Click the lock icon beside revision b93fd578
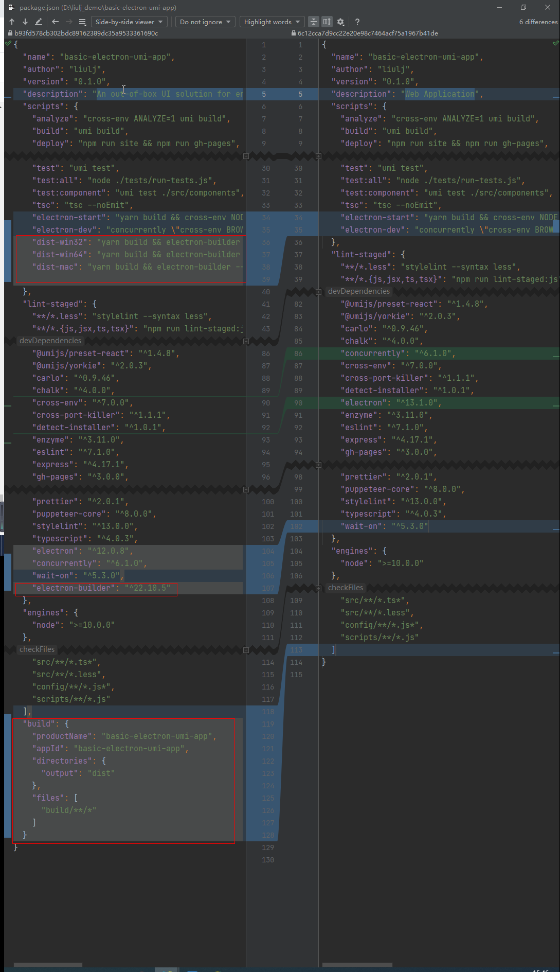The width and height of the screenshot is (560, 972). (x=10, y=33)
